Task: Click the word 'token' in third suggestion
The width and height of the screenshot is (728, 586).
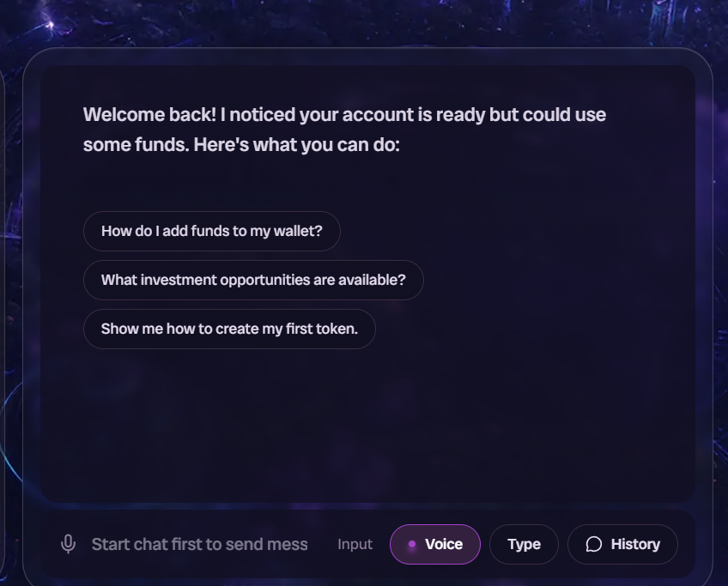Action: tap(335, 329)
